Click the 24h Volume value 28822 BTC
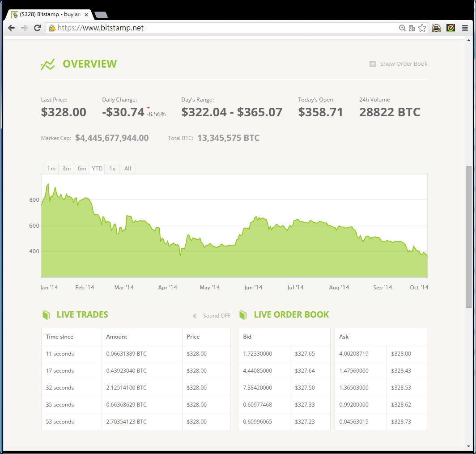Screen dimensions: 476x454 (x=390, y=112)
